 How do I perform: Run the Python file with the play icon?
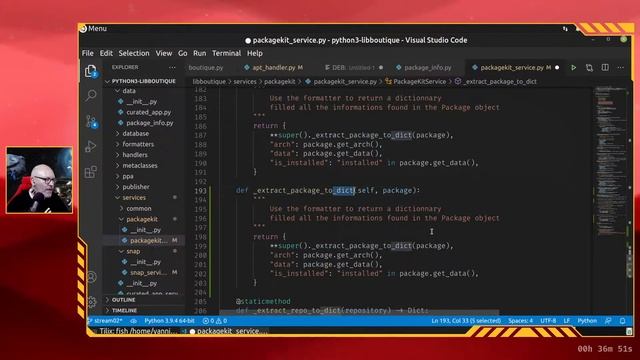573,68
